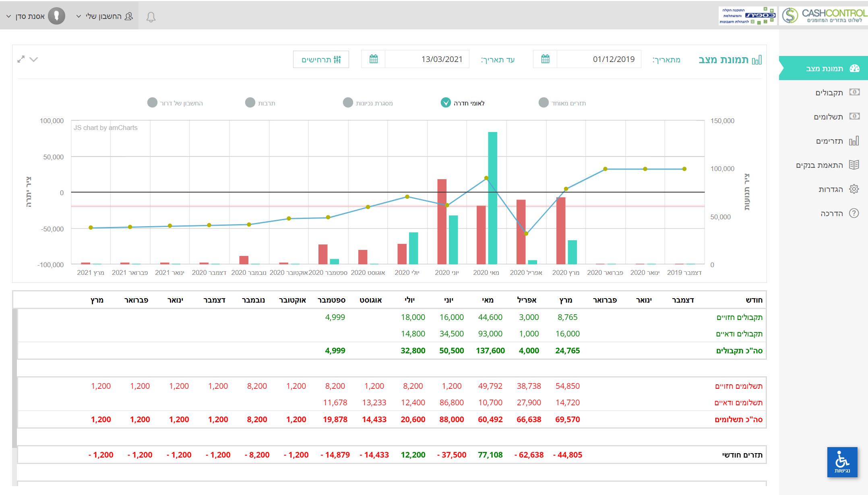
Task: Click June total payments 88,000 cell
Action: click(x=451, y=419)
